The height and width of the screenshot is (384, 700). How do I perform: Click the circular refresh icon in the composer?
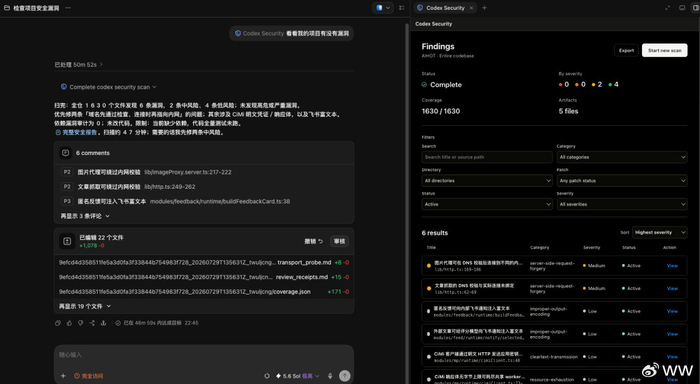[267, 376]
